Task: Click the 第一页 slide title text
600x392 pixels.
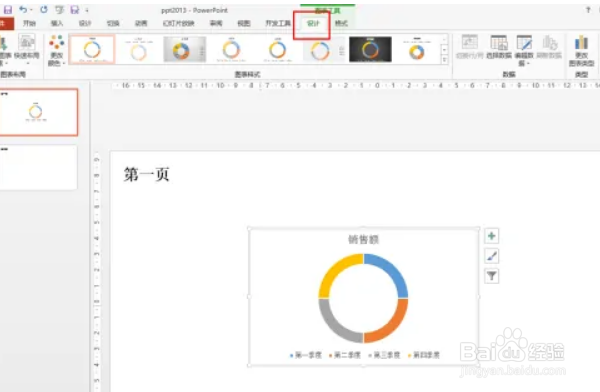Action: [147, 174]
